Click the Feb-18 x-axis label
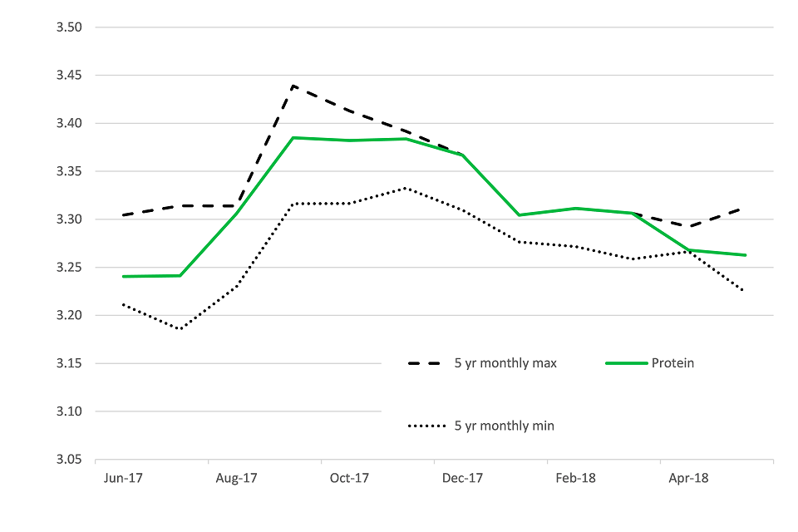Viewport: 798px width, 532px height. tap(575, 478)
